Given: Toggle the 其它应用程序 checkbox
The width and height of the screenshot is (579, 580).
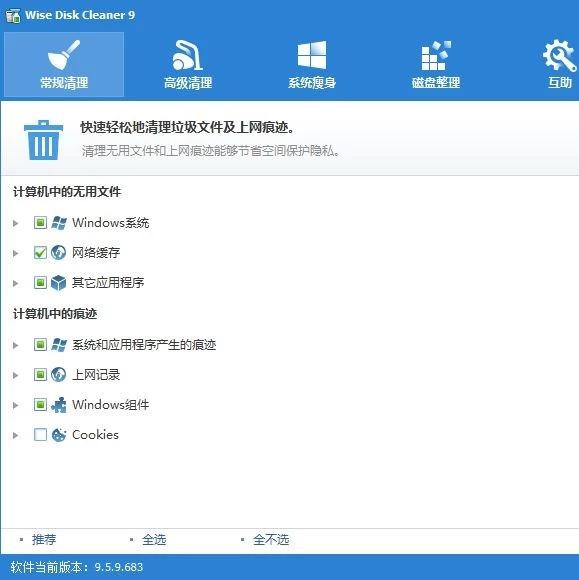Looking at the screenshot, I should click(x=40, y=283).
